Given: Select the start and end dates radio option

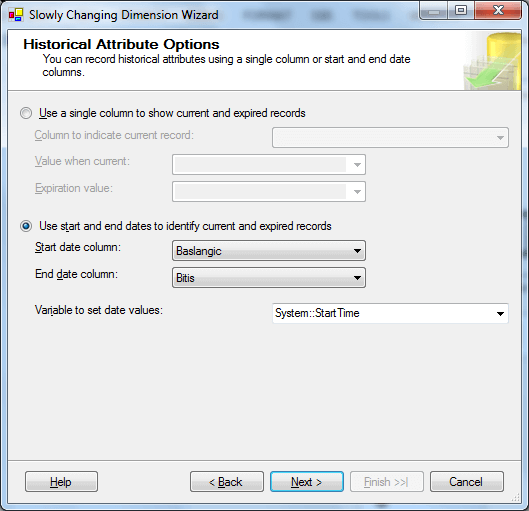Looking at the screenshot, I should (x=26, y=226).
